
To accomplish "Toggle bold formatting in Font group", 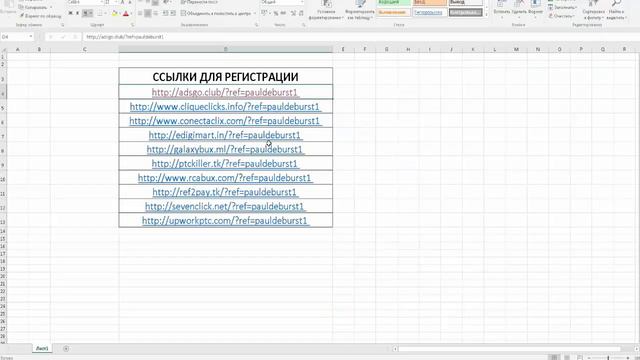I will click(71, 13).
